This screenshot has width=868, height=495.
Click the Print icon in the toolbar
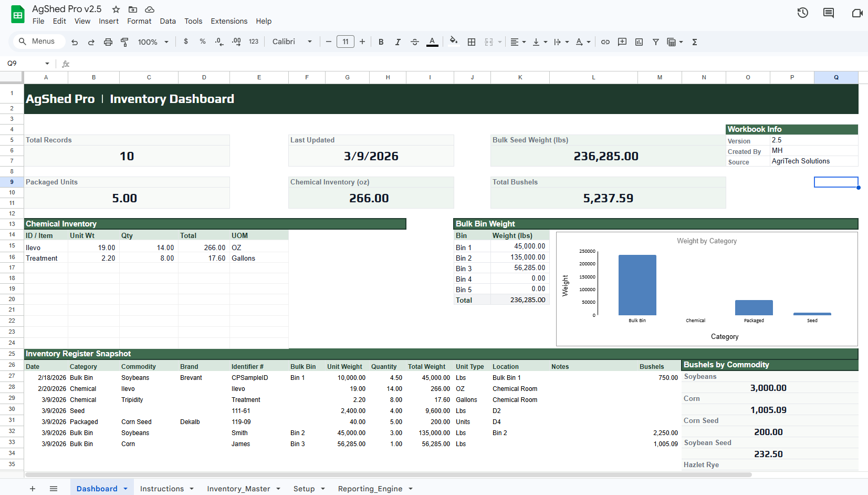pyautogui.click(x=108, y=42)
